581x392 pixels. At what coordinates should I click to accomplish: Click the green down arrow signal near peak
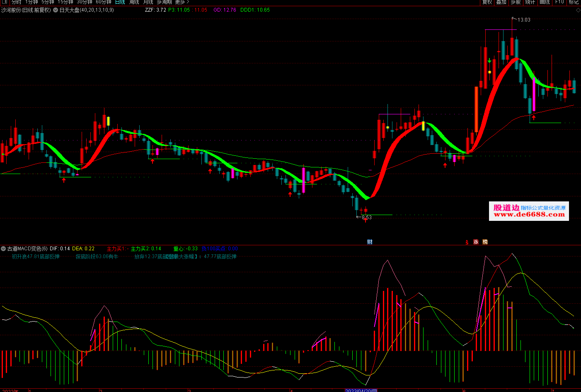pos(489,60)
